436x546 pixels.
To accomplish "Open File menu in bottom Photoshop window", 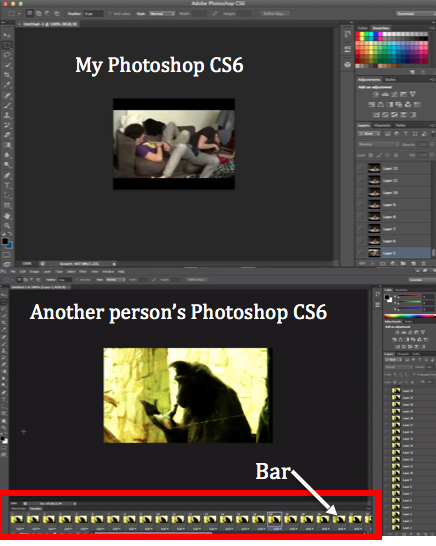I will click(x=13, y=271).
